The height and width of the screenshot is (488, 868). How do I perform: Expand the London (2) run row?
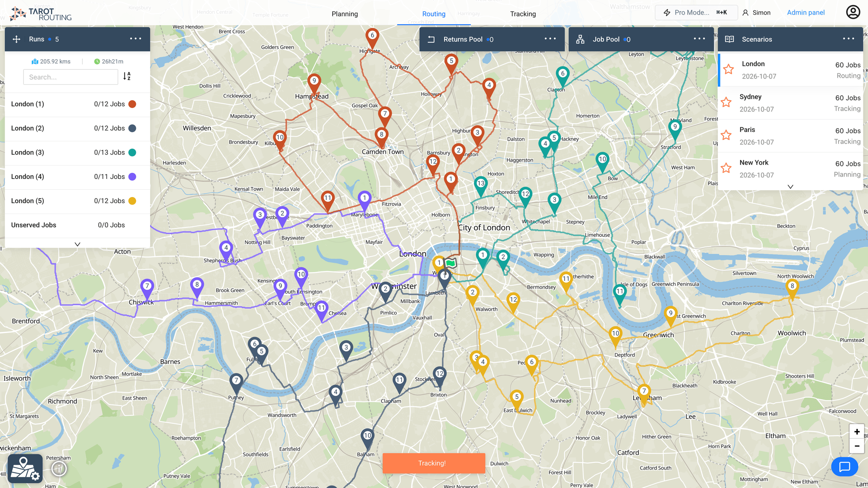point(77,128)
